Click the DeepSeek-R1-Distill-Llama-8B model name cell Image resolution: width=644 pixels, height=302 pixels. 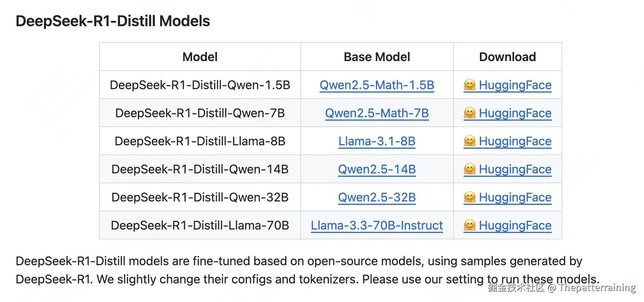[200, 141]
